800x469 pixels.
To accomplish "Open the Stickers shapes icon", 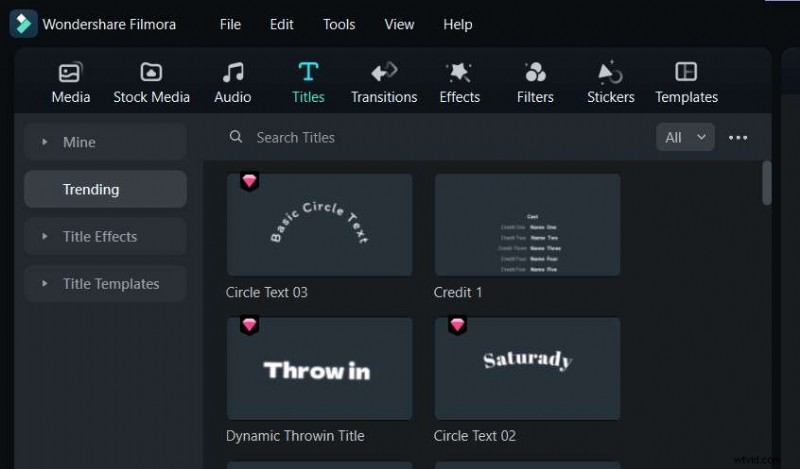I will point(610,72).
